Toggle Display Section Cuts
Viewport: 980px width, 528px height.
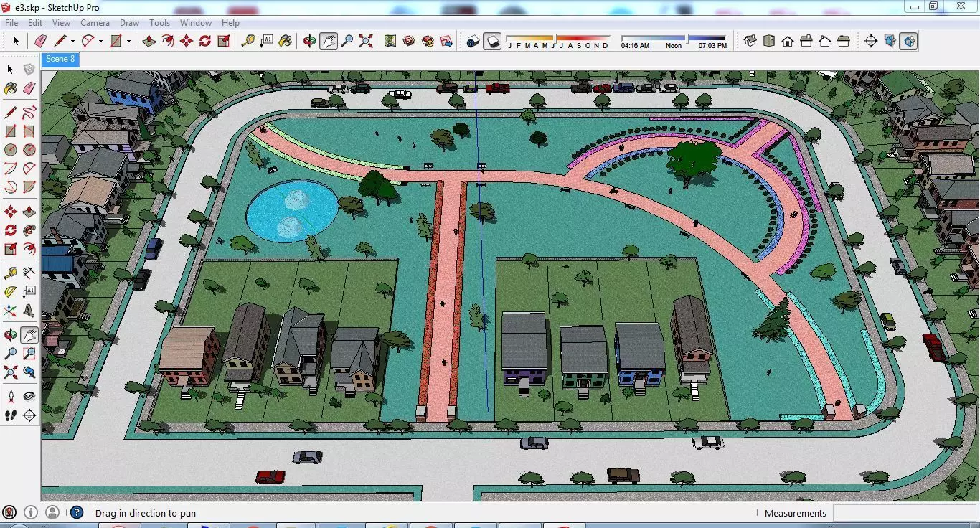[909, 41]
